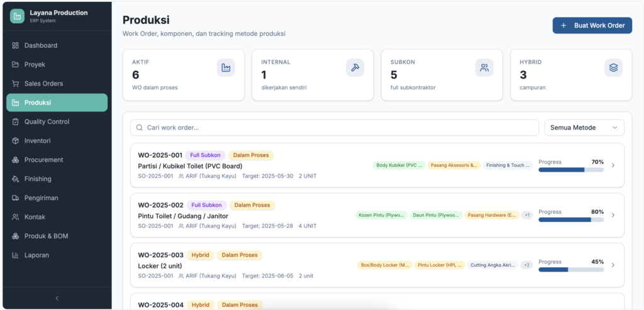Click the Dashboard grid icon in sidebar

tap(16, 45)
